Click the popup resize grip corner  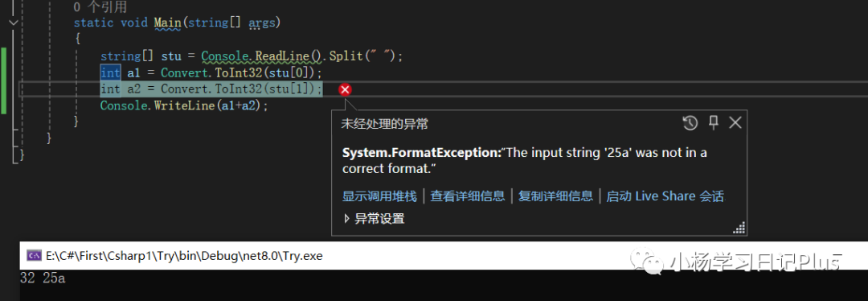pos(739,228)
